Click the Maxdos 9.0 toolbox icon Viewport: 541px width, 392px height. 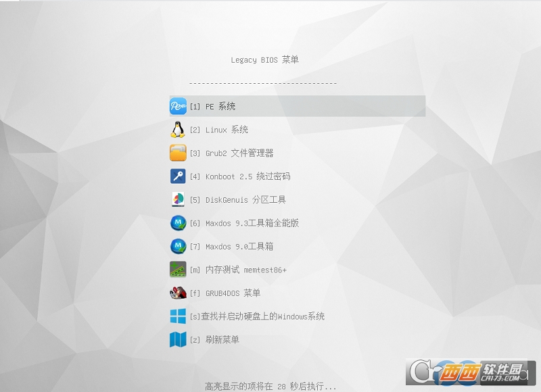(179, 246)
